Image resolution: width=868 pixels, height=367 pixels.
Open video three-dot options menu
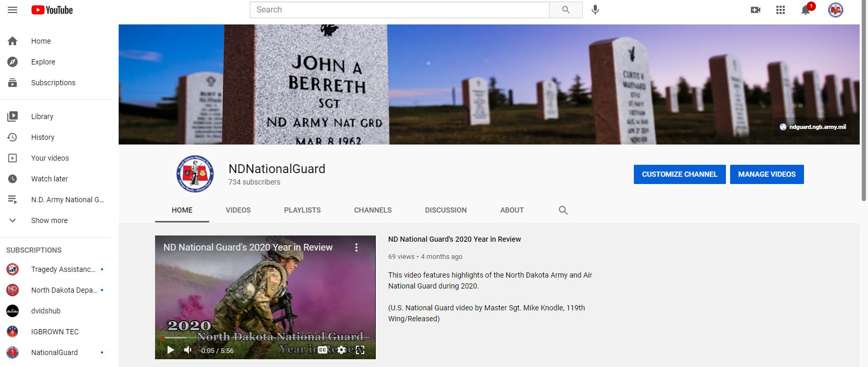(356, 247)
